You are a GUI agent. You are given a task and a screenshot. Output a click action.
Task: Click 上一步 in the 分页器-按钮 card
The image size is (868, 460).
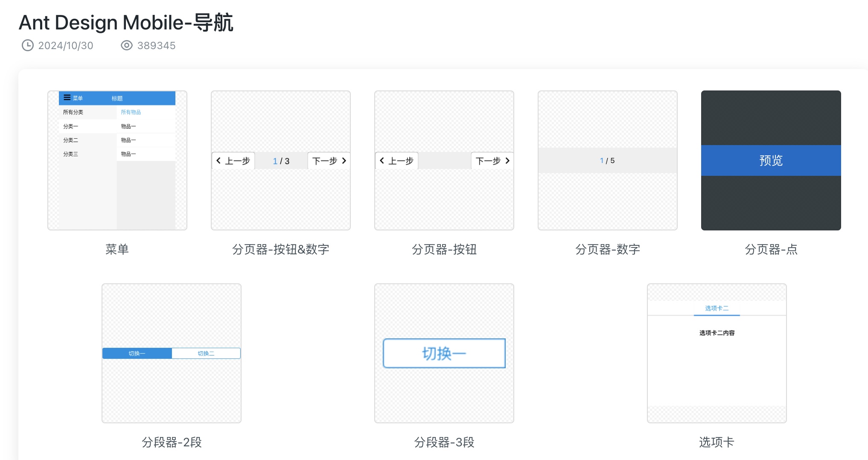coord(397,161)
